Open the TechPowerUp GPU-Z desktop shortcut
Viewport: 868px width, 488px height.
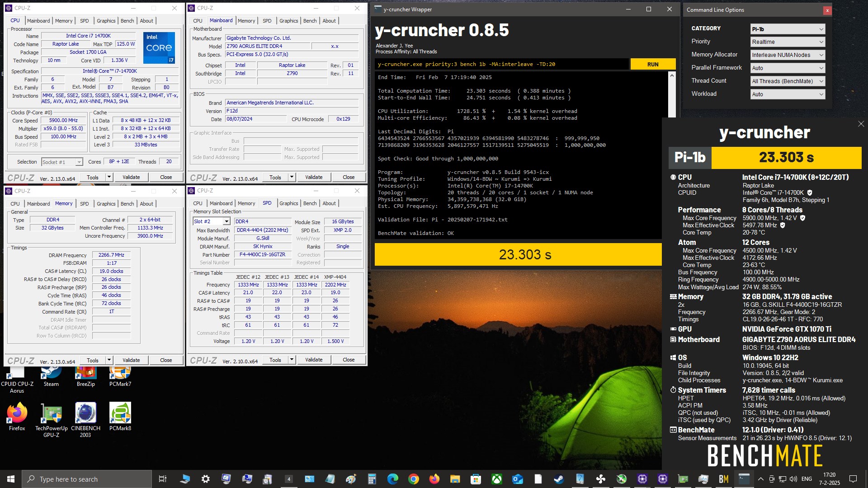[x=51, y=420]
